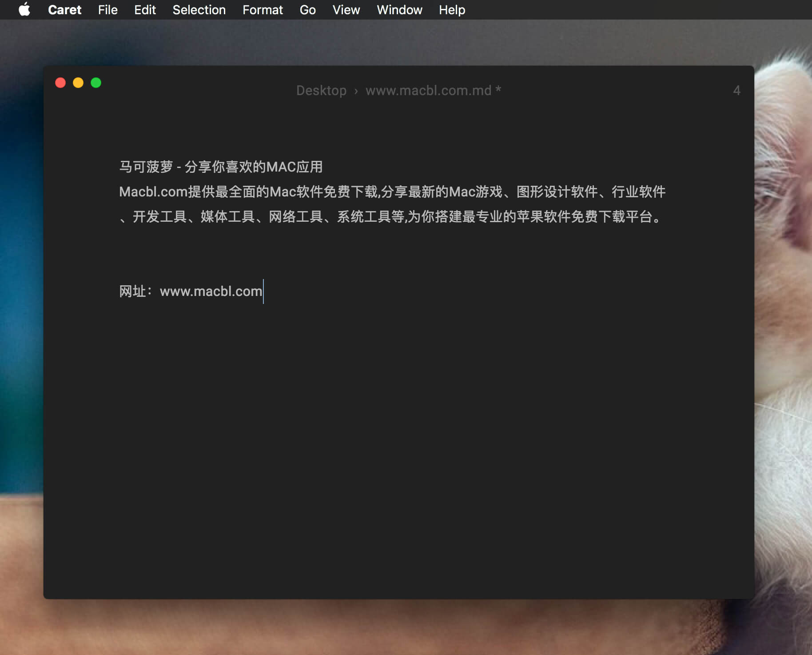
Task: Open the Selection menu
Action: (199, 10)
